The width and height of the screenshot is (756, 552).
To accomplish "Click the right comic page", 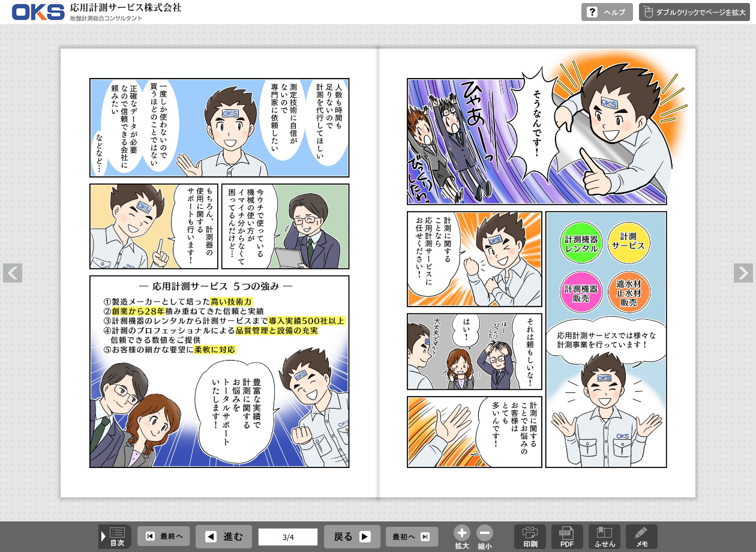I will pos(537,273).
